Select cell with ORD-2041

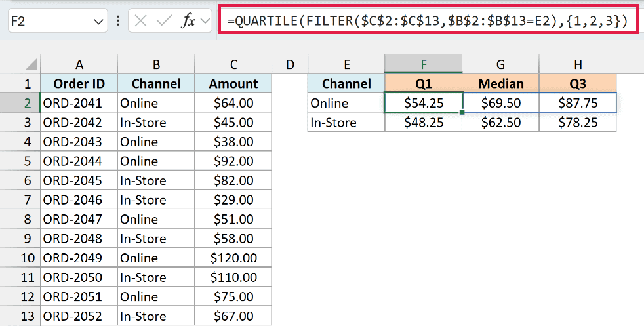point(79,103)
